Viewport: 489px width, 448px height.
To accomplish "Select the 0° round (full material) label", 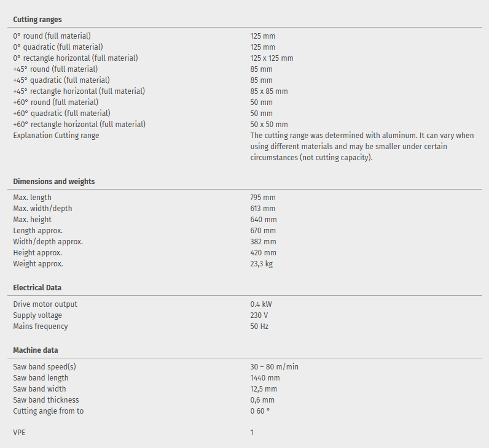I will (x=52, y=36).
